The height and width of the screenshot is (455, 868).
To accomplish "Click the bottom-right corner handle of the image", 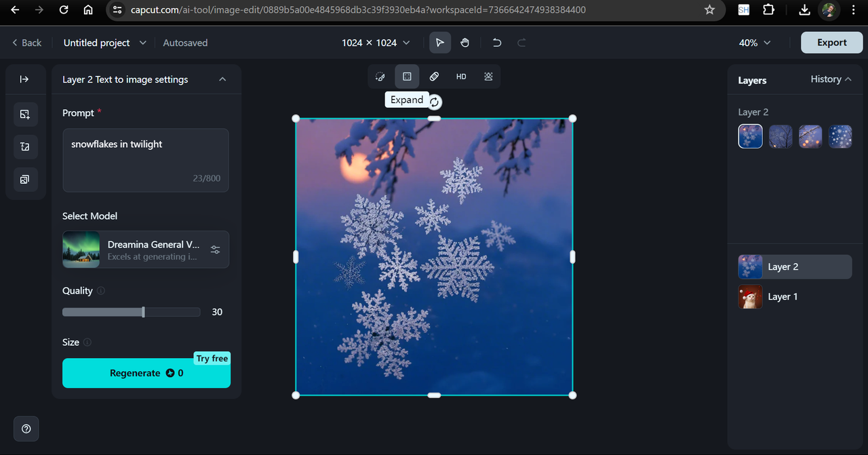I will (572, 395).
